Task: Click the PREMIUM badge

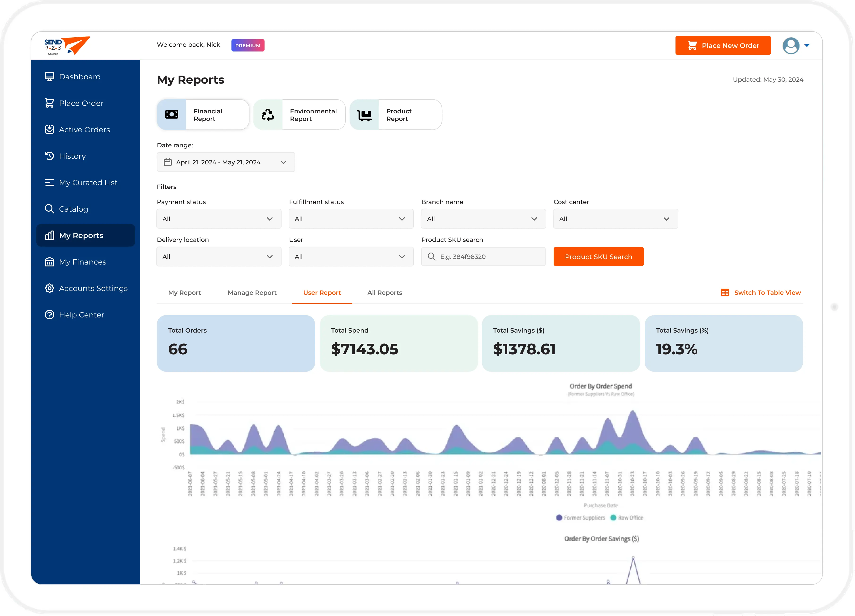Action: (248, 46)
